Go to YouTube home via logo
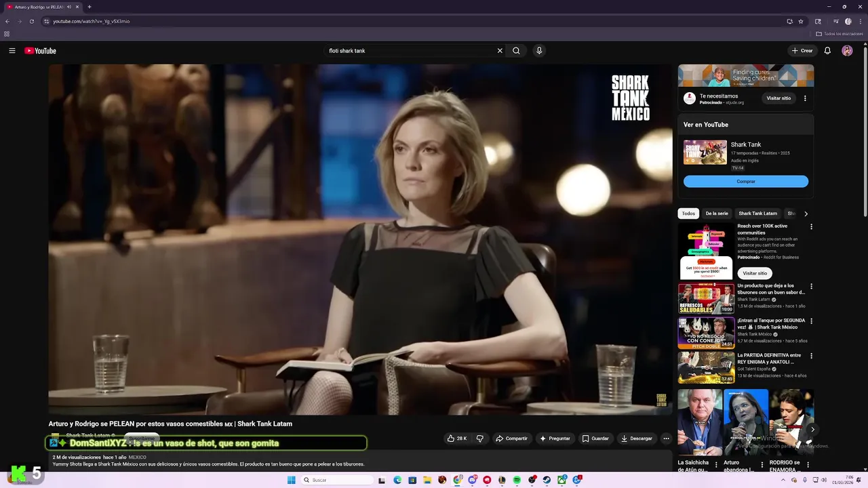 [40, 51]
